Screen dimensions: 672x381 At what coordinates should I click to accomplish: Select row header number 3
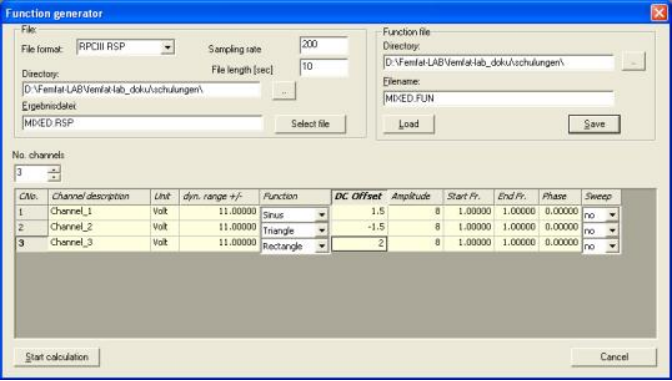tap(31, 243)
